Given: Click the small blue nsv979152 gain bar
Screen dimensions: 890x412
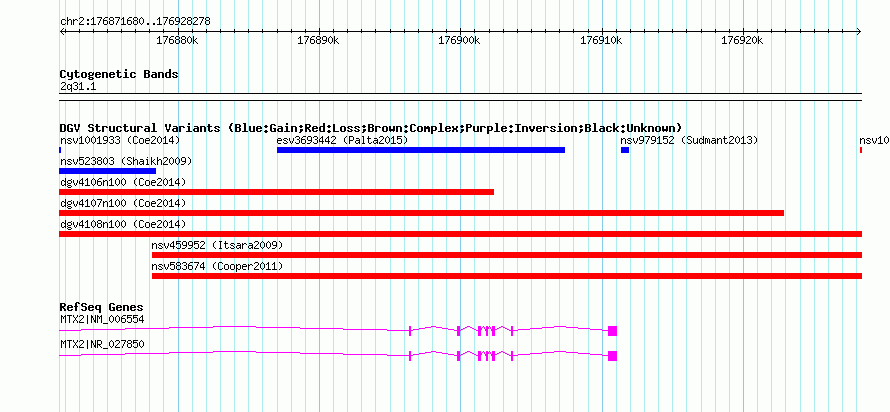Looking at the screenshot, I should 625,150.
